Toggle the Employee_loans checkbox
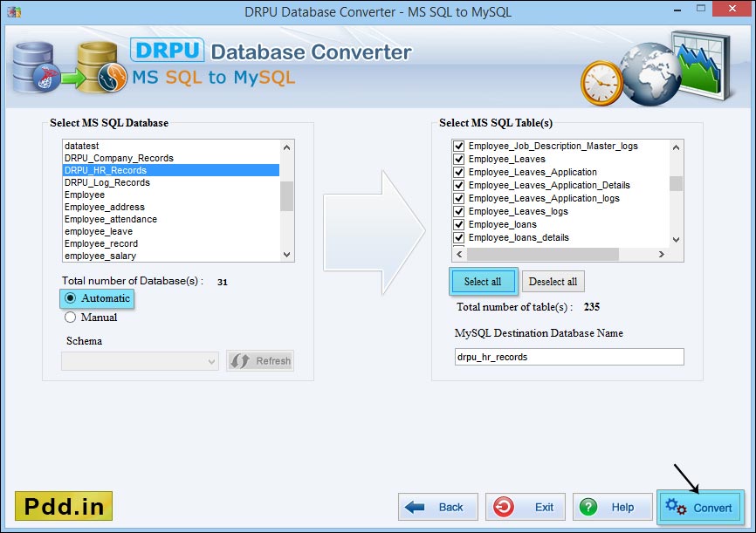 (458, 224)
